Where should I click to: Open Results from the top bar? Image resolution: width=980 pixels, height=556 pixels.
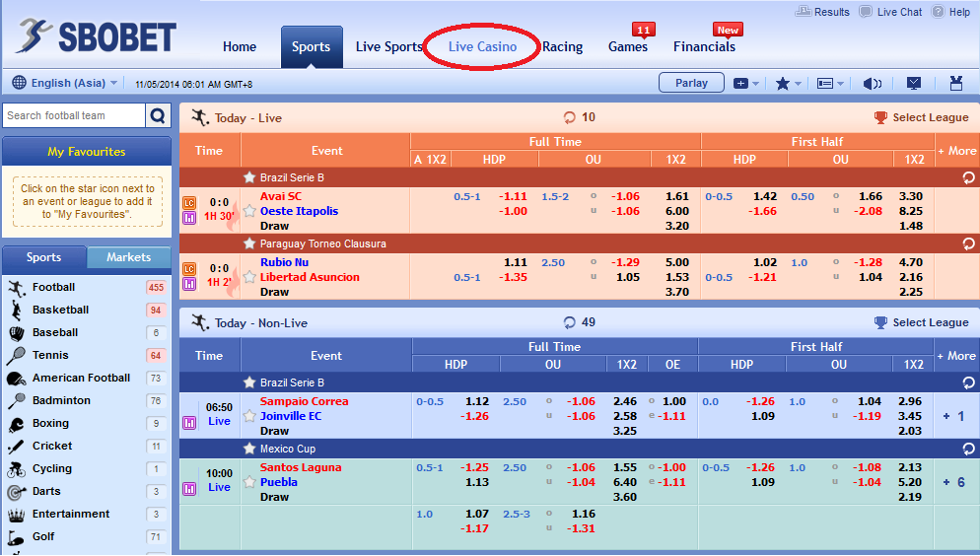point(822,12)
